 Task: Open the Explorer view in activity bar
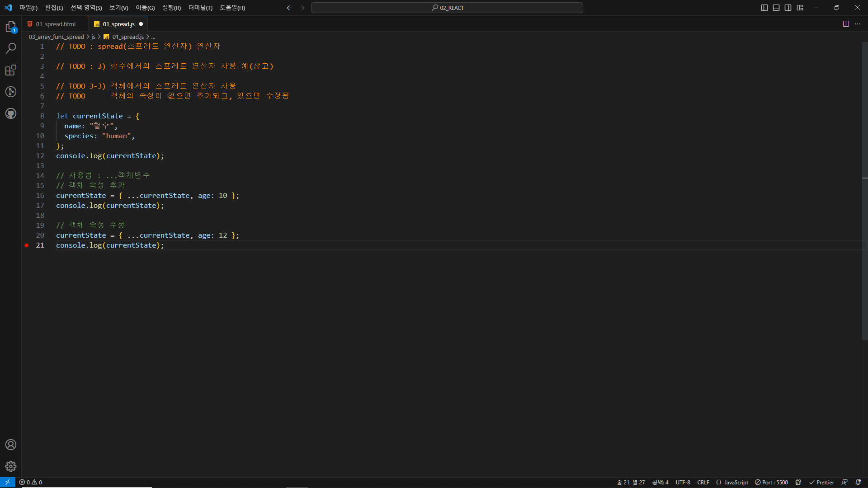11,27
